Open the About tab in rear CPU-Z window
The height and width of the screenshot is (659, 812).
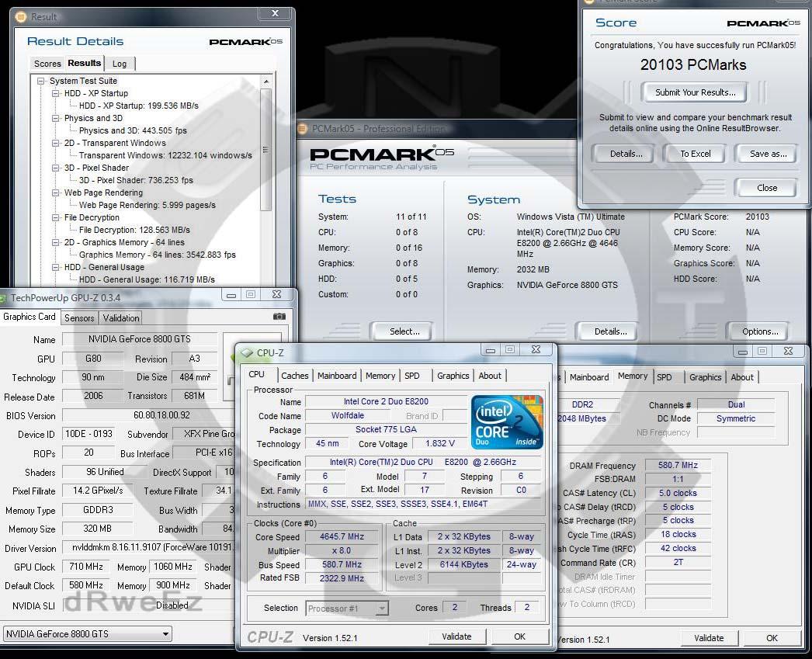(742, 377)
